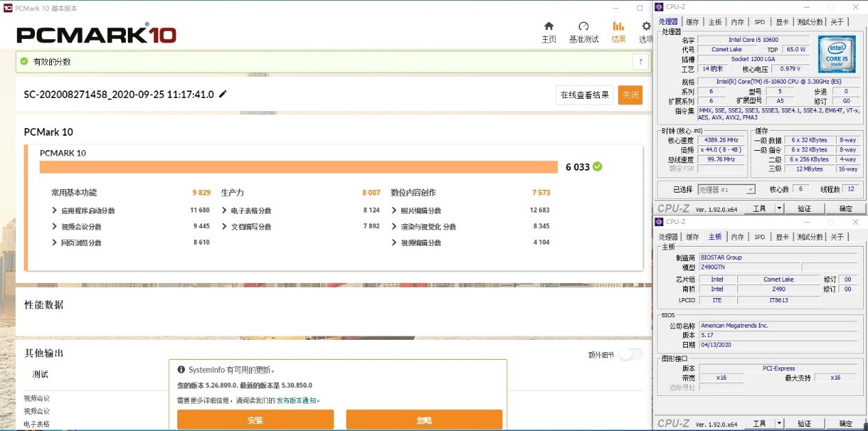
Task: Open the 基准测试 benchmark gauge section
Action: [x=584, y=32]
